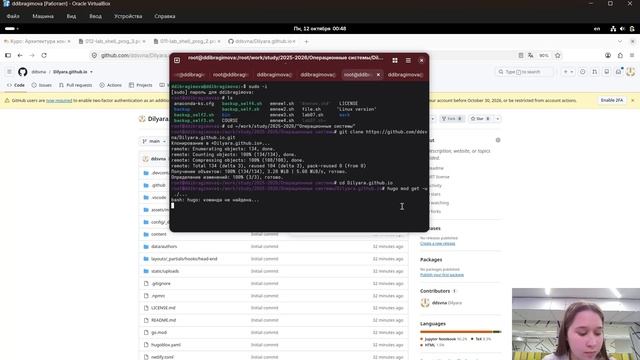640x360 pixels.
Task: Open the terminal new-tab icon in header
Action: pos(177,60)
